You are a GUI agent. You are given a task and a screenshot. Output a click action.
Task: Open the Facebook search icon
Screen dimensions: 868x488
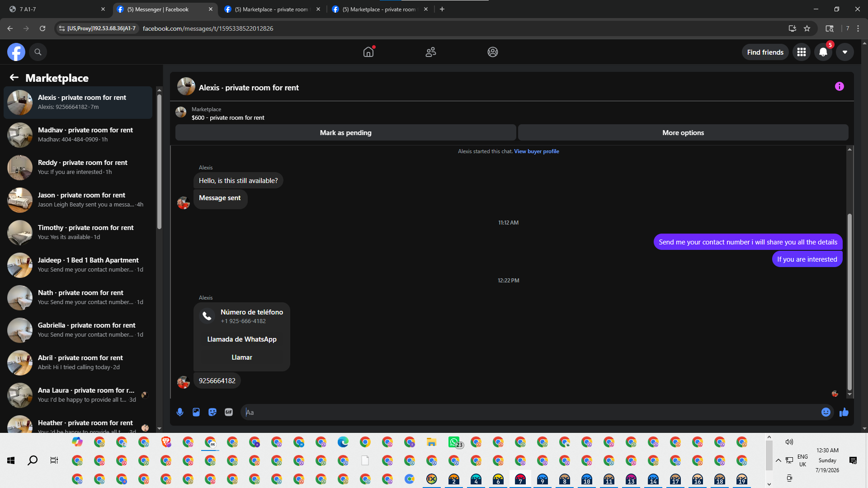(x=38, y=52)
